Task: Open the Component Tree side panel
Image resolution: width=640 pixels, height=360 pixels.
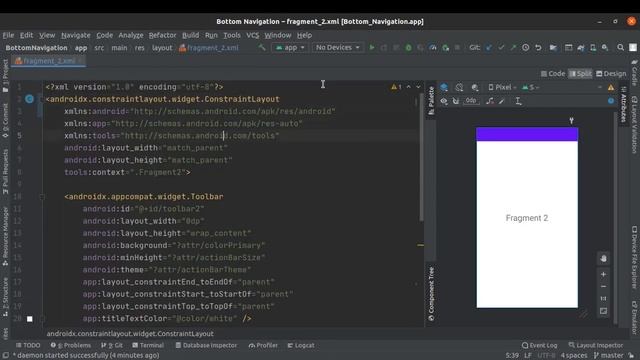Action: pos(431,294)
